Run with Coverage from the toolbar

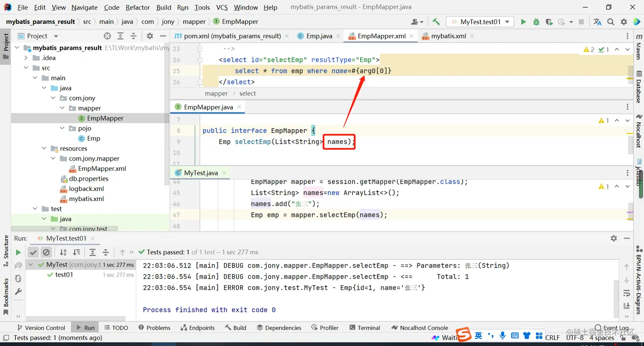point(549,22)
